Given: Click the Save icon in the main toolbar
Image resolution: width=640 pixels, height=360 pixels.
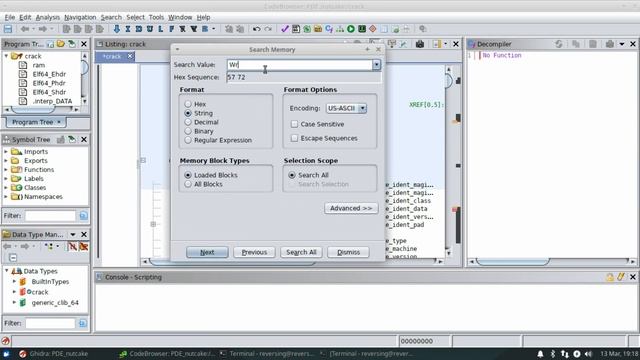Looking at the screenshot, I should tap(8, 29).
